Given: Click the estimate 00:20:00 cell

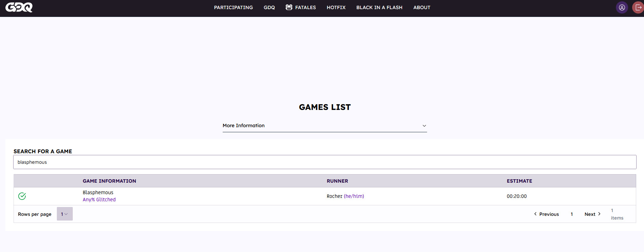Looking at the screenshot, I should point(516,196).
